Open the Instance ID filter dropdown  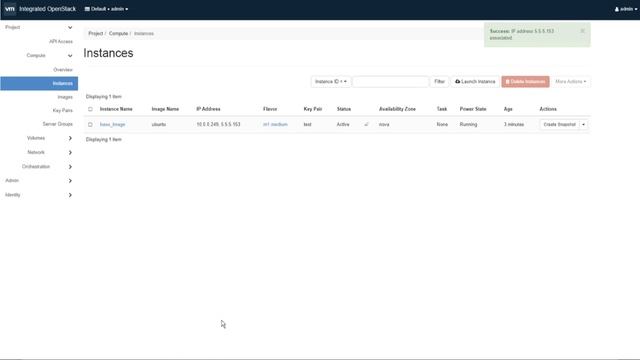[x=331, y=82]
